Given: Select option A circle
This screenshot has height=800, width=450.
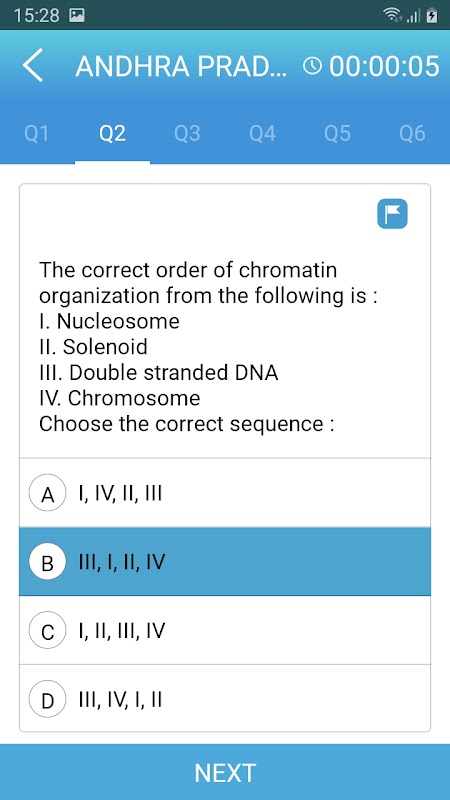Looking at the screenshot, I should click(x=47, y=493).
